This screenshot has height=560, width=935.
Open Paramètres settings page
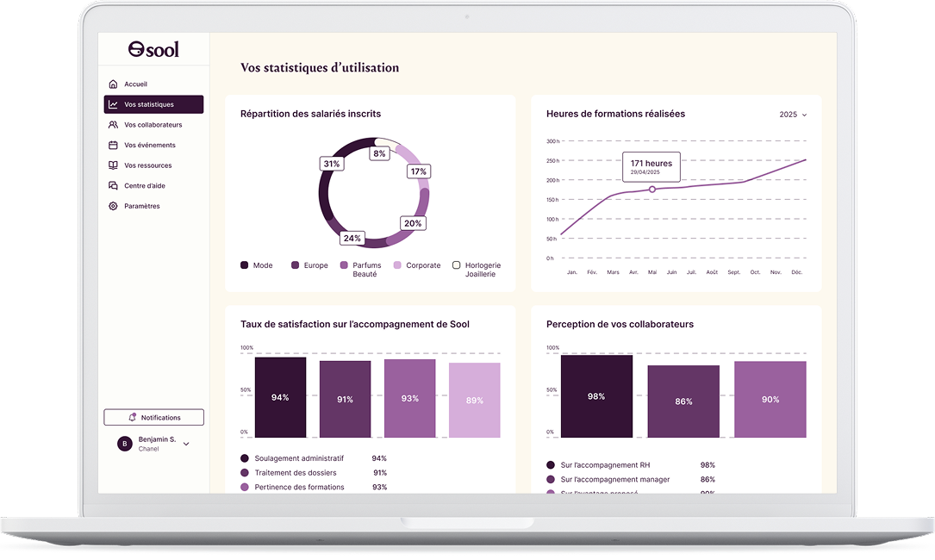(154, 206)
